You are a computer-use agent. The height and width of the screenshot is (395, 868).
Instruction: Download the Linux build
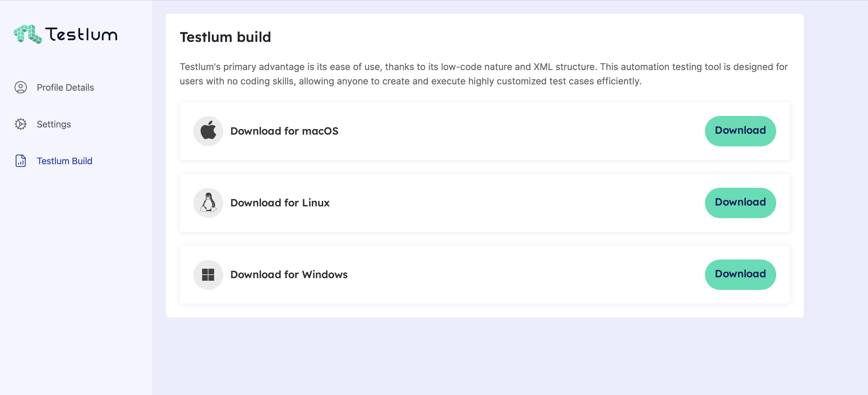point(740,203)
